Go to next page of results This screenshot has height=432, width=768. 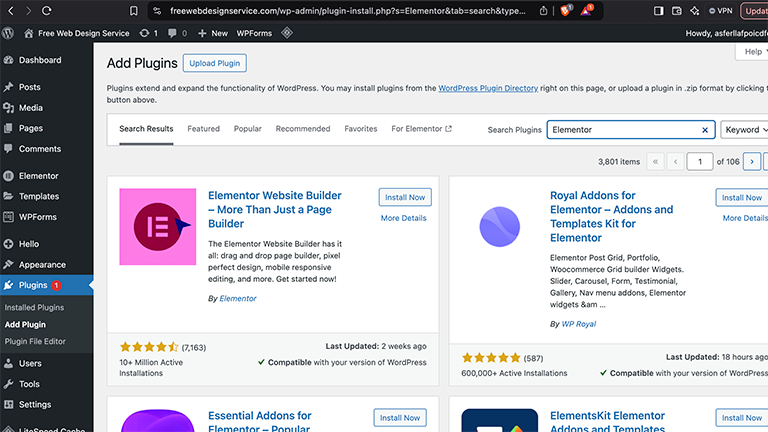(x=752, y=162)
